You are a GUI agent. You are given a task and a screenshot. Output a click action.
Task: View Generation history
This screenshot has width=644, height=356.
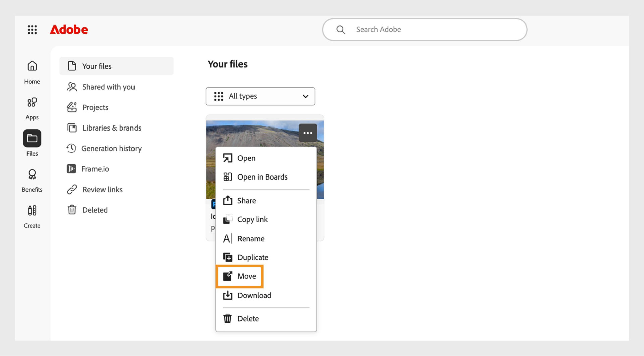(x=104, y=148)
